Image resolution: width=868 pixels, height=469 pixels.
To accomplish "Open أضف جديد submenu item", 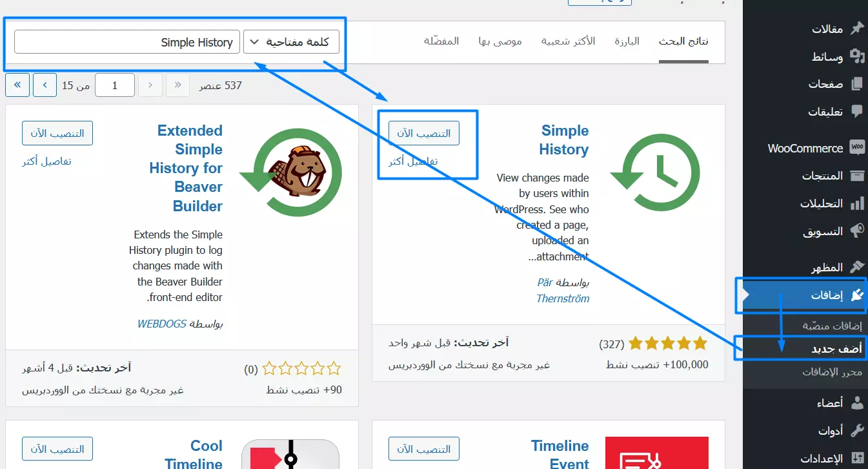I will point(836,349).
